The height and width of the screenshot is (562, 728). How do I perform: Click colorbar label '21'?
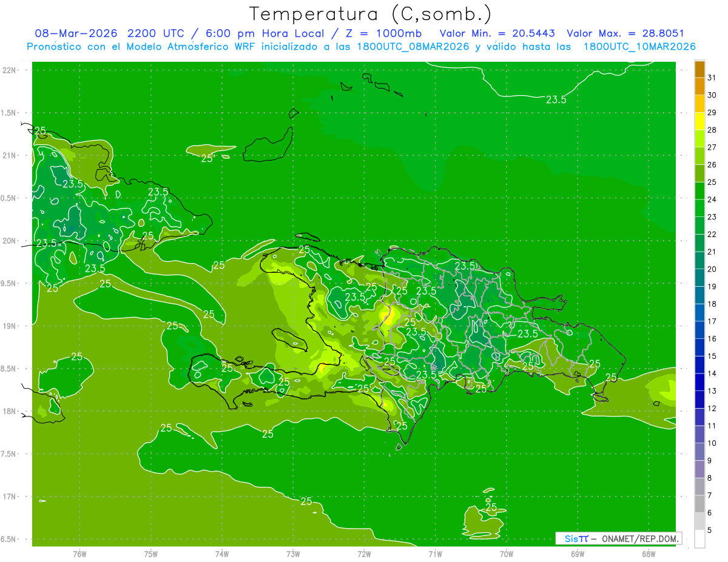click(712, 252)
